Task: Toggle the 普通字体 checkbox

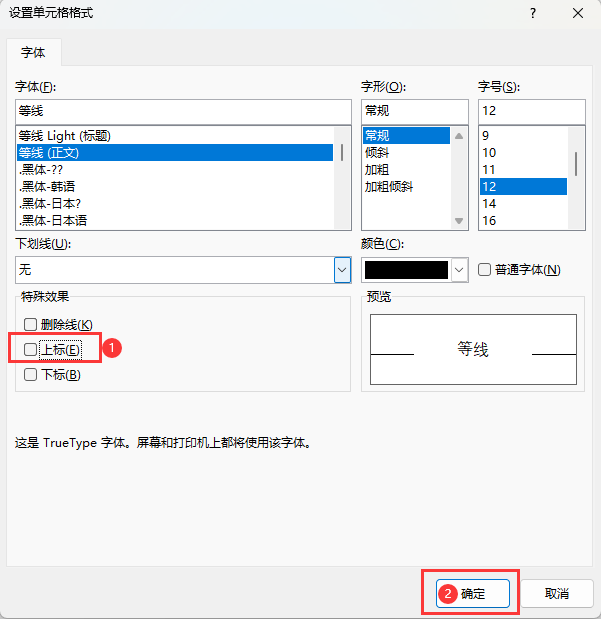Action: pyautogui.click(x=484, y=270)
